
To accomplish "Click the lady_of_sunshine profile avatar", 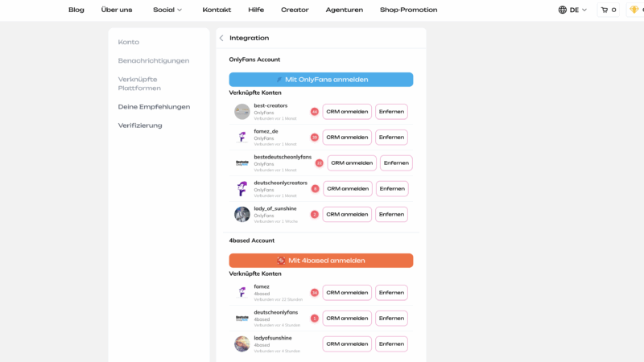I will [242, 214].
